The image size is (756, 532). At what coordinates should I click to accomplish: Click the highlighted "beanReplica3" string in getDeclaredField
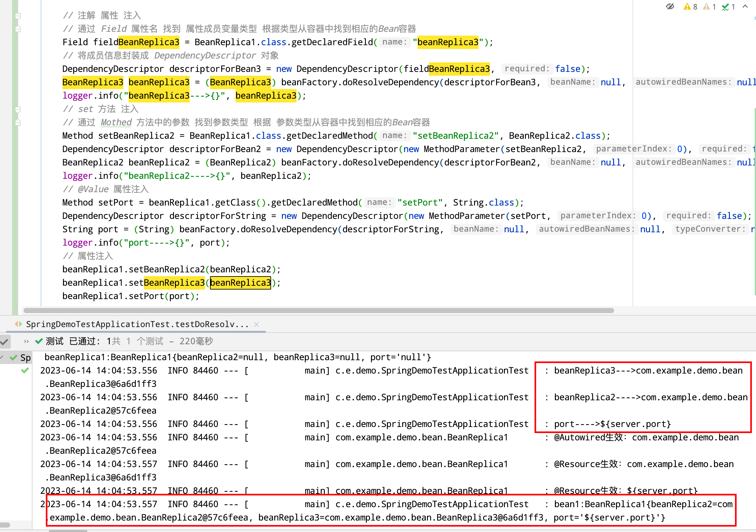click(448, 42)
